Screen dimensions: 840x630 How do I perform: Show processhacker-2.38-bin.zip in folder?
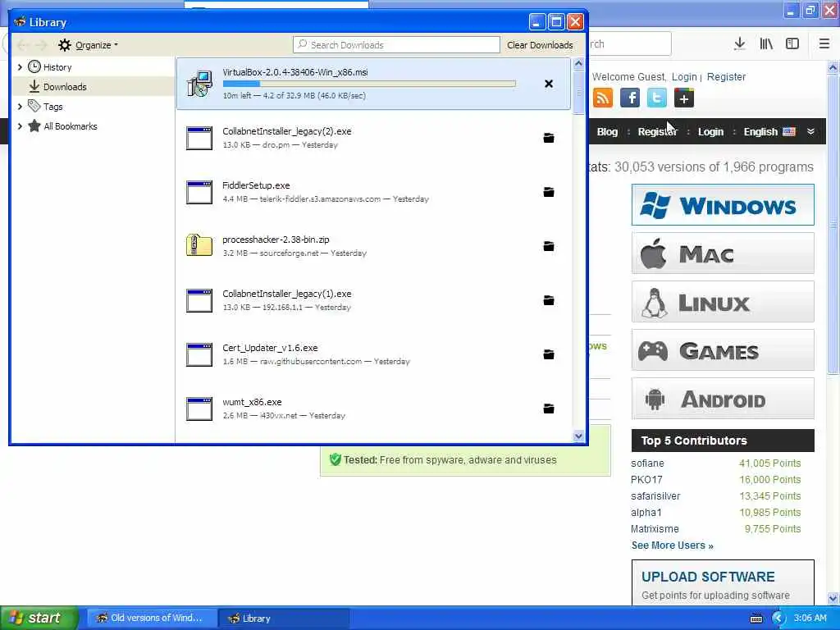tap(549, 246)
